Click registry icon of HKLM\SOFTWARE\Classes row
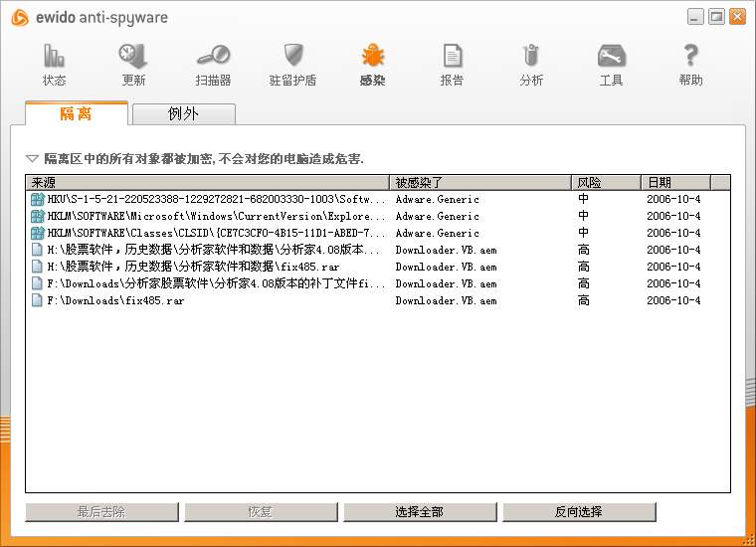 pyautogui.click(x=37, y=233)
